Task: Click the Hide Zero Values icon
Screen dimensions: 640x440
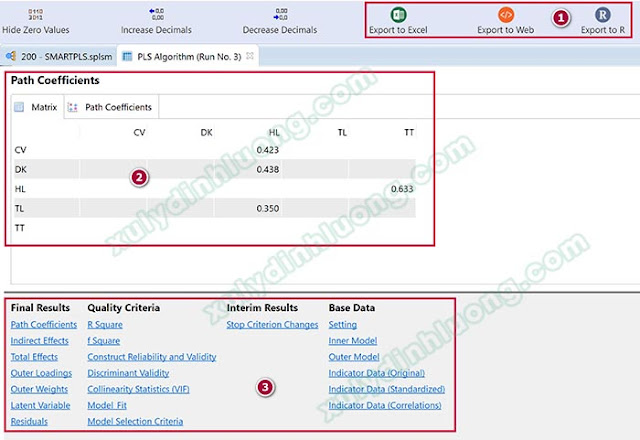Action: coord(36,15)
